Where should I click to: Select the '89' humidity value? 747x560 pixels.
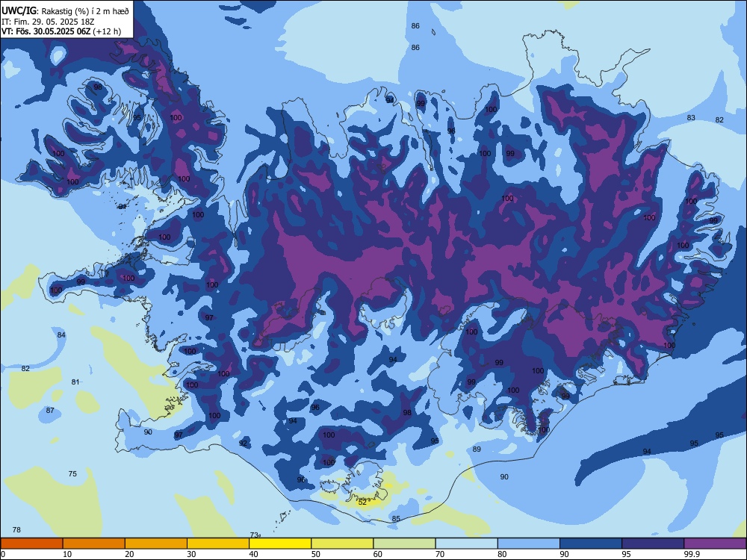point(477,449)
